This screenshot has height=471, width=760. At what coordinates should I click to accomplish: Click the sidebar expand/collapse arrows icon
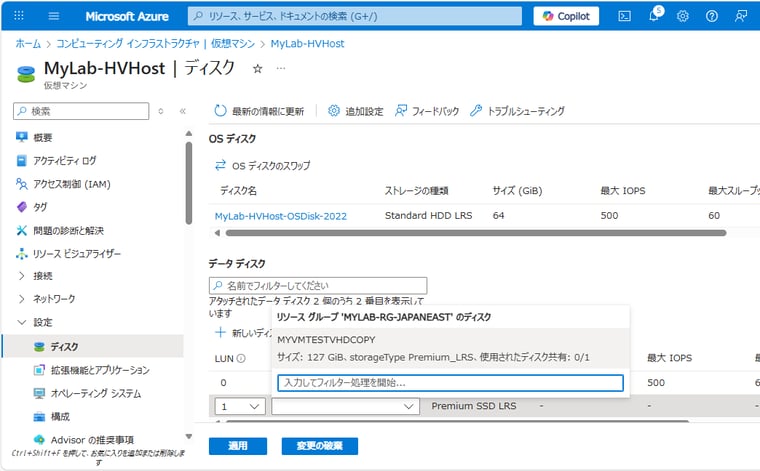[x=161, y=111]
